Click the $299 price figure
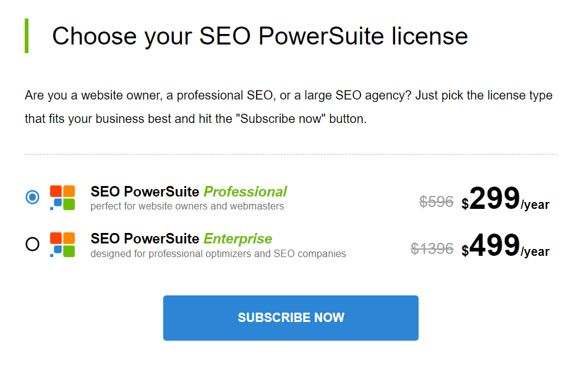The height and width of the screenshot is (372, 588). click(x=490, y=198)
